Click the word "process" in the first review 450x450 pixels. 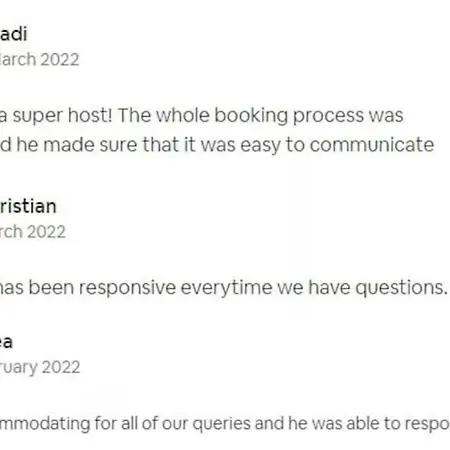coord(328,117)
